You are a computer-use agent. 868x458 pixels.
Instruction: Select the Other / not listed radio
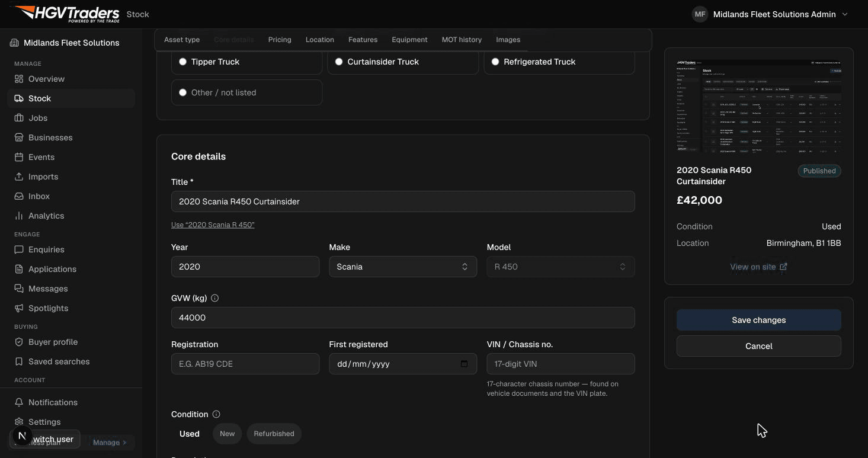(182, 92)
